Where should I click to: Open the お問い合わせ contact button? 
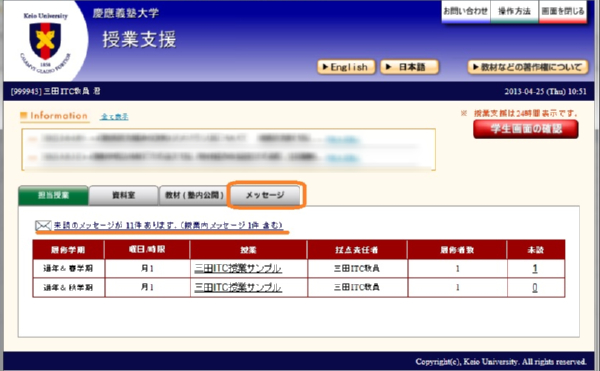(x=465, y=11)
